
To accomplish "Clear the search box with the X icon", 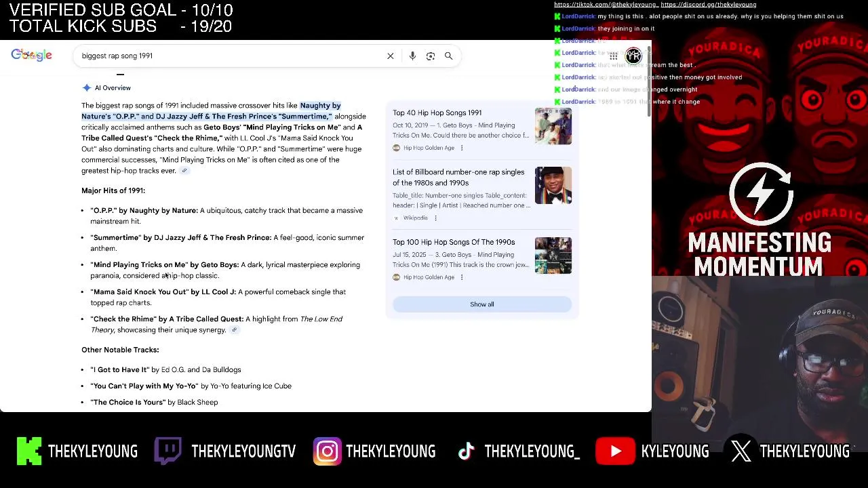I will (391, 56).
